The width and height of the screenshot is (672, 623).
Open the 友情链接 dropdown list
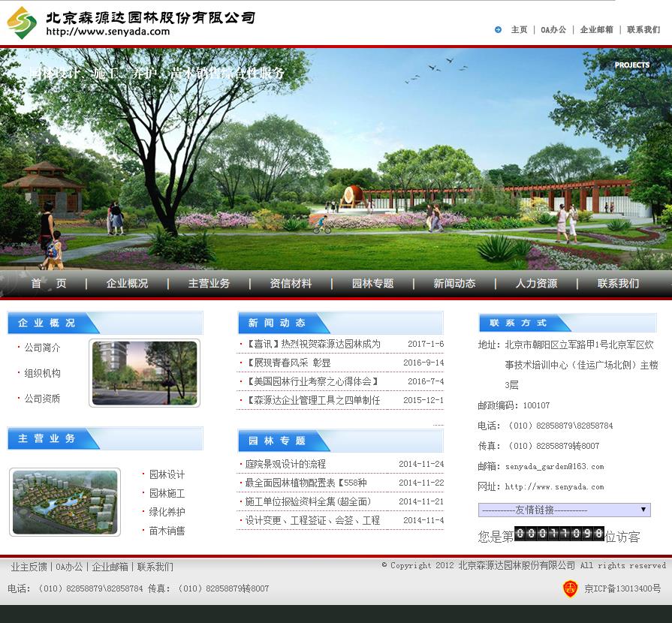click(564, 510)
